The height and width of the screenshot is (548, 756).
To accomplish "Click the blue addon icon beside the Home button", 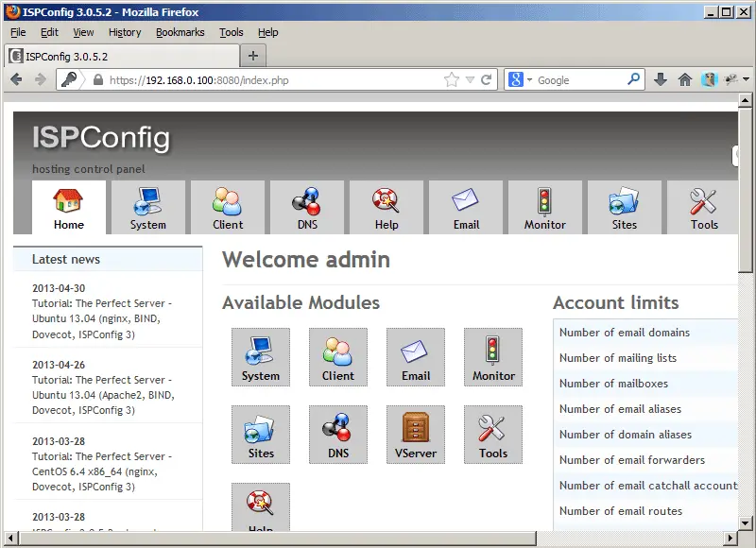I will (710, 79).
